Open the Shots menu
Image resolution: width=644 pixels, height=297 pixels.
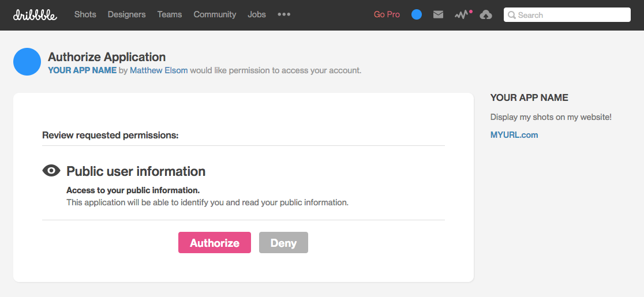[85, 14]
